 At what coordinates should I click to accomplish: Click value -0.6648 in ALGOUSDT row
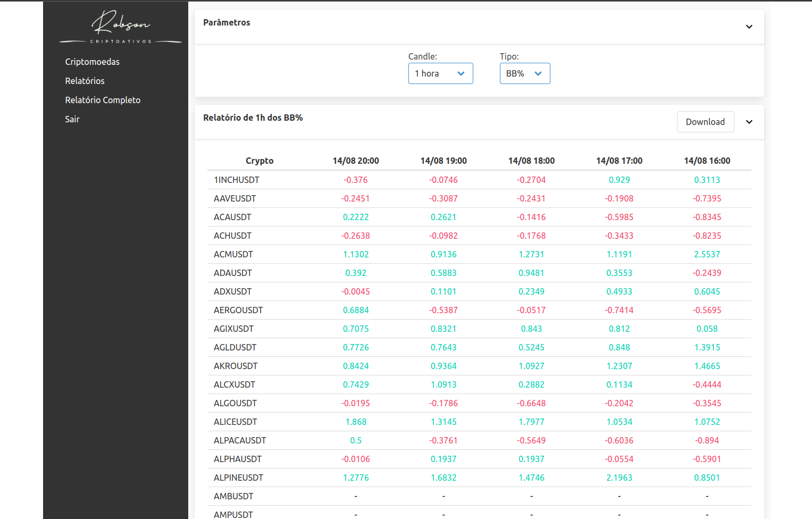(531, 403)
